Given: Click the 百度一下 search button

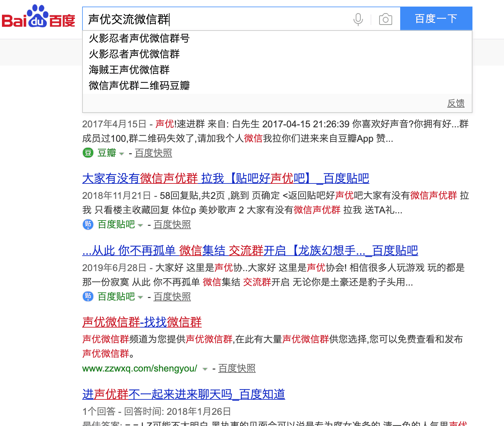Looking at the screenshot, I should click(436, 18).
